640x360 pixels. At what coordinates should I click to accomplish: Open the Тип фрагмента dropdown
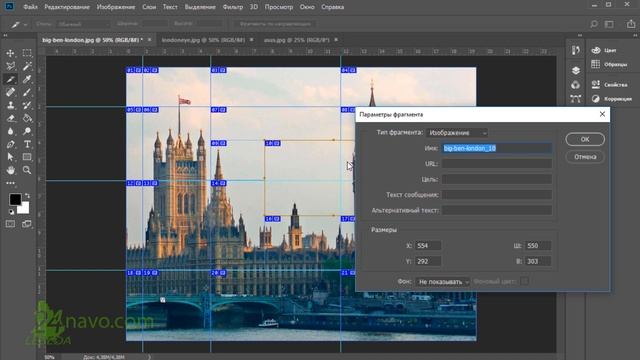pos(457,133)
